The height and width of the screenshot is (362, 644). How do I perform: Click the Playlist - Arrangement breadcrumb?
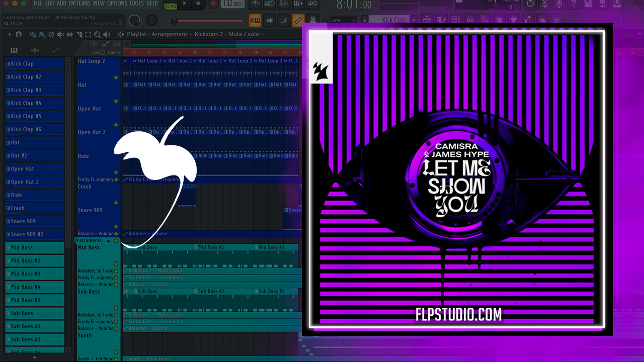click(157, 34)
